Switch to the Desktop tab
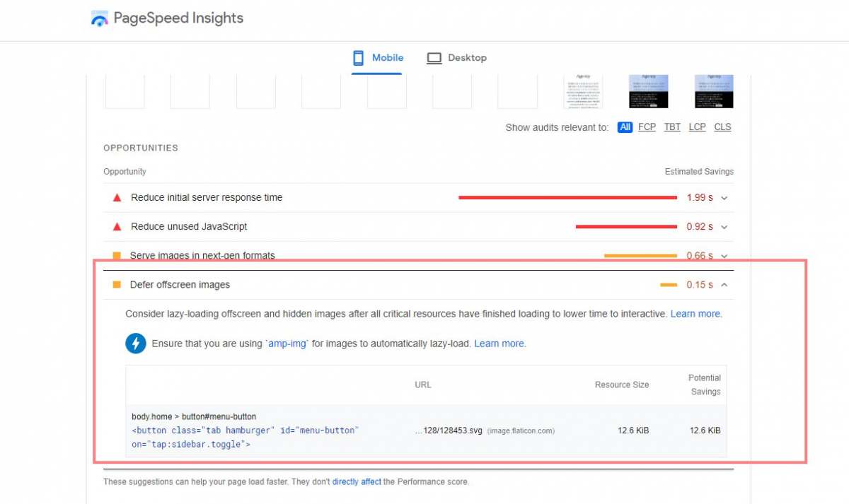The image size is (849, 504). [x=457, y=58]
